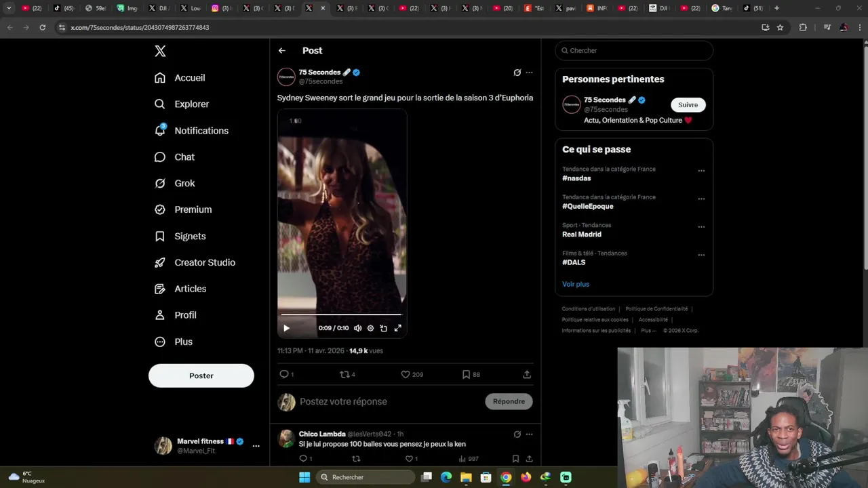
Task: Click Grok icon on Chico Lambda reply
Action: click(517, 434)
